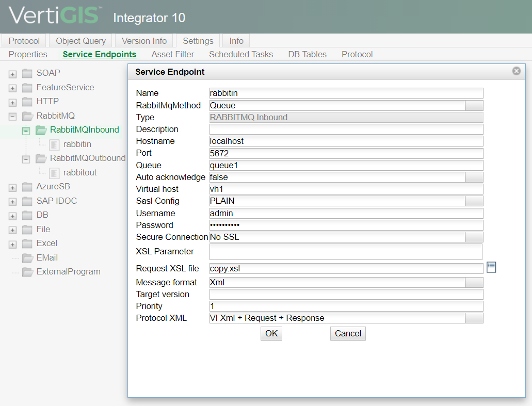
Task: Click the Excel folder icon
Action: pos(27,243)
